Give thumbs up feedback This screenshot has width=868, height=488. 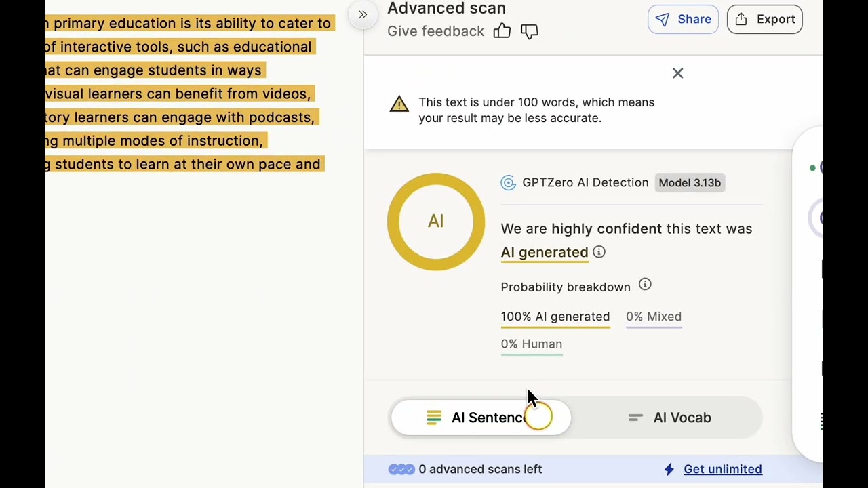tap(502, 31)
